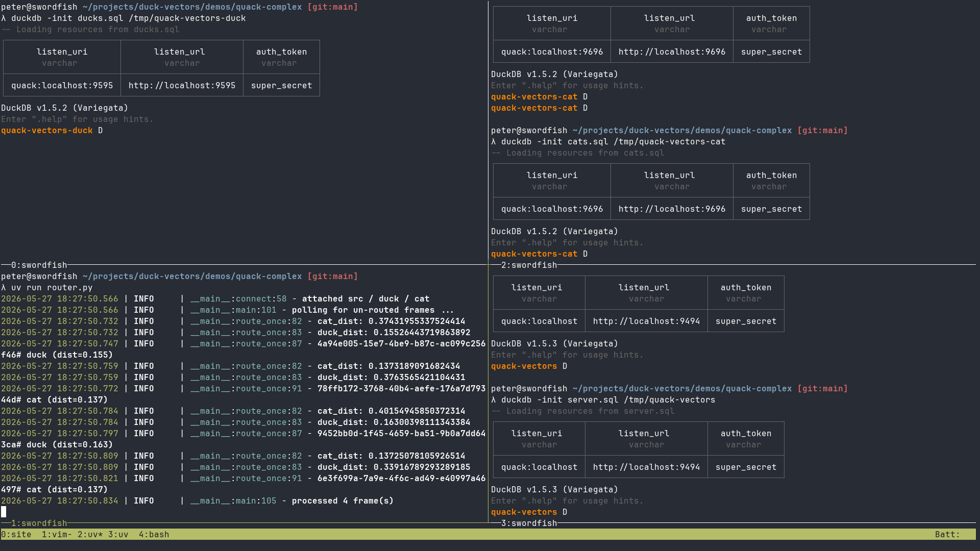This screenshot has width=980, height=551.
Task: Click the block cursor below the router log
Action: 4,512
